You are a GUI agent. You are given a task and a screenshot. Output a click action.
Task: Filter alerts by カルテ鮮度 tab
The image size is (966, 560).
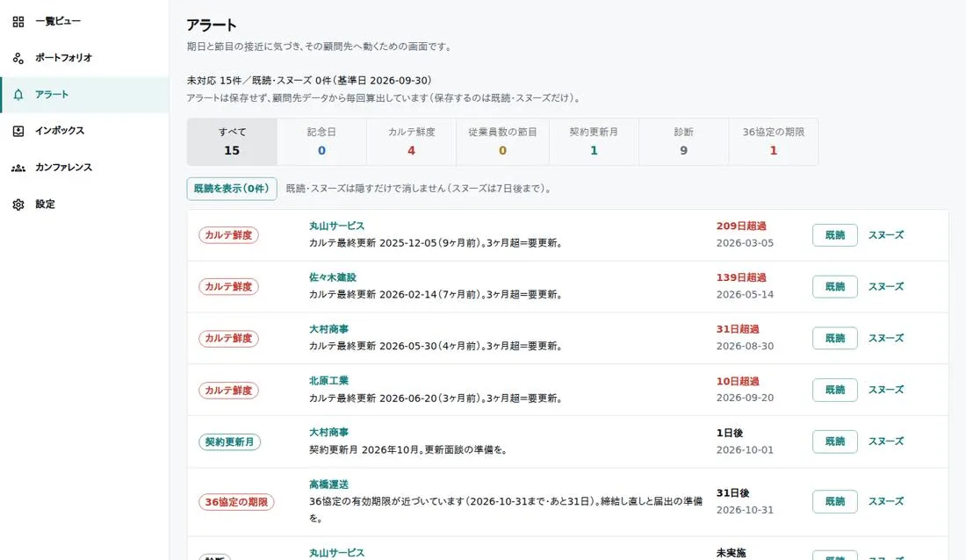click(412, 141)
